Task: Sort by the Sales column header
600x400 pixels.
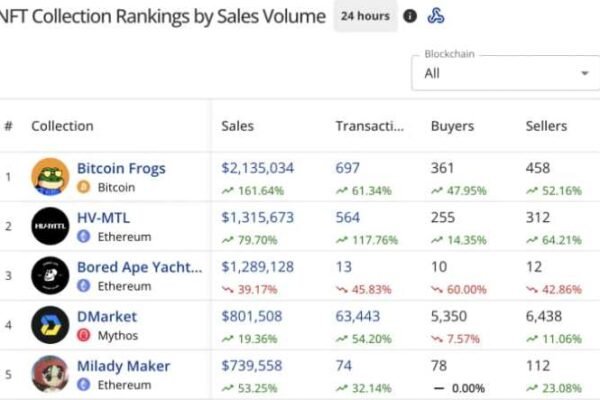Action: [x=238, y=126]
